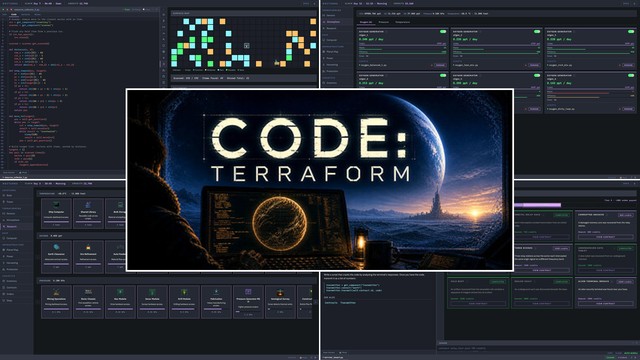
Task: Switch off the top-right oxygen generator toggle
Action: [x=631, y=31]
